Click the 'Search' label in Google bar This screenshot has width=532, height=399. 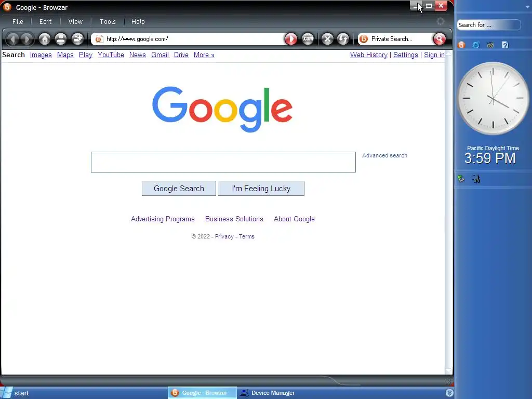click(x=14, y=55)
